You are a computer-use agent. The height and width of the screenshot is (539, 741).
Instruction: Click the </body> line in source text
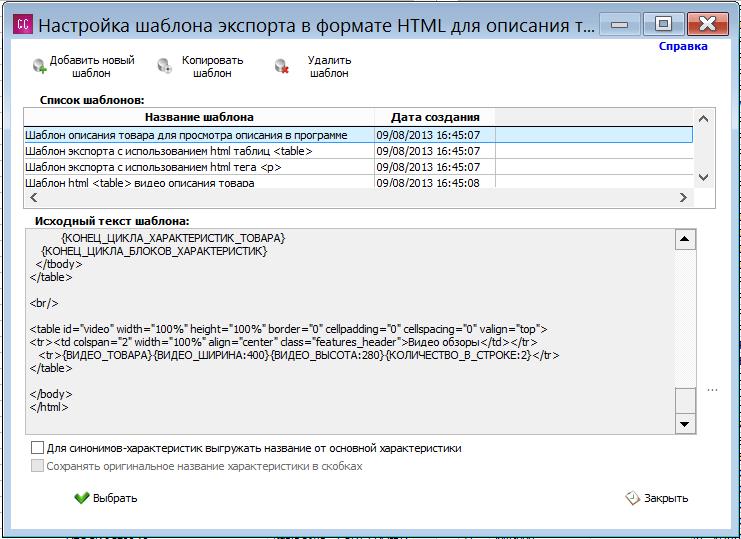[x=51, y=394]
